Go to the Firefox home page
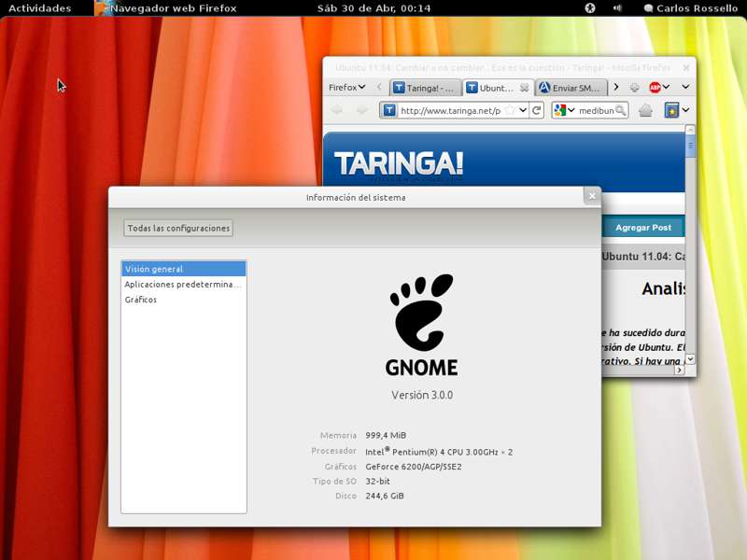 coord(645,110)
